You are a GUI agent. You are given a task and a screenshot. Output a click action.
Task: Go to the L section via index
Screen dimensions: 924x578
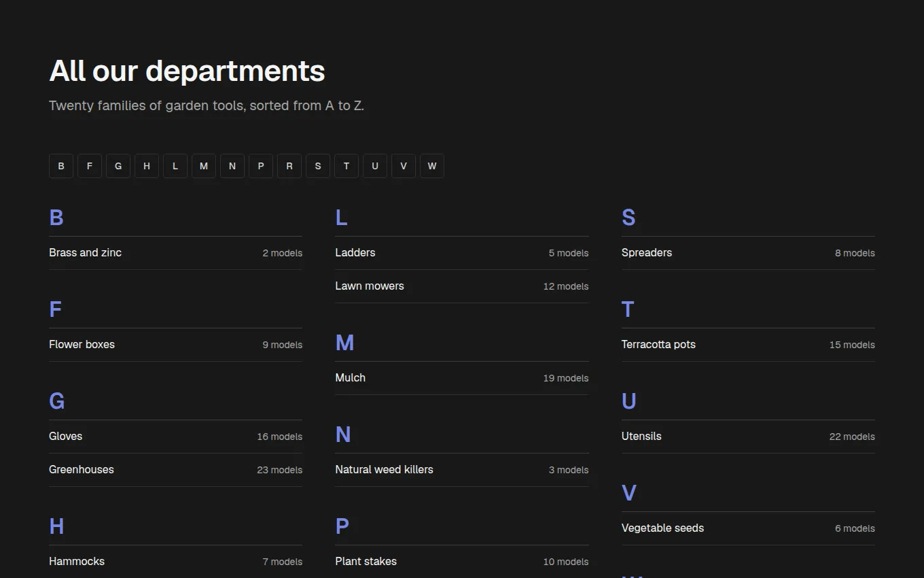click(175, 166)
